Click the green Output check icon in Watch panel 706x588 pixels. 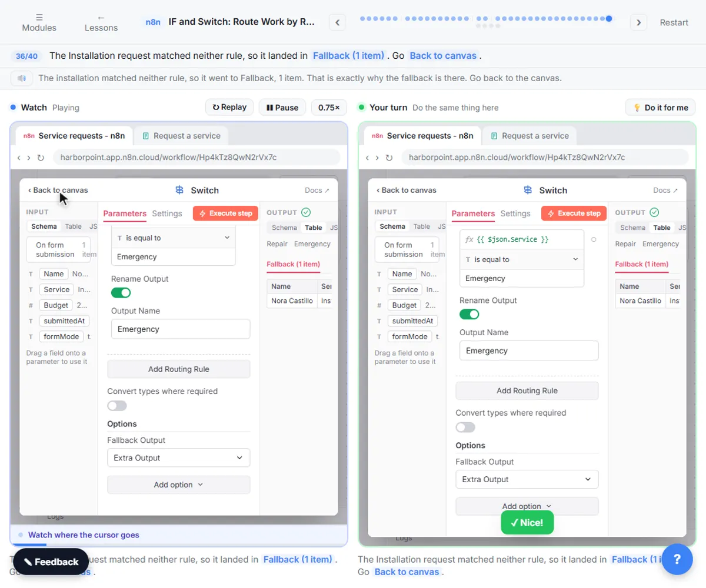click(306, 212)
